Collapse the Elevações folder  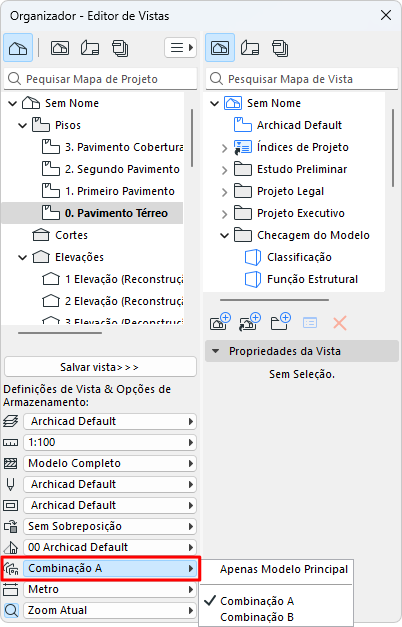point(22,258)
